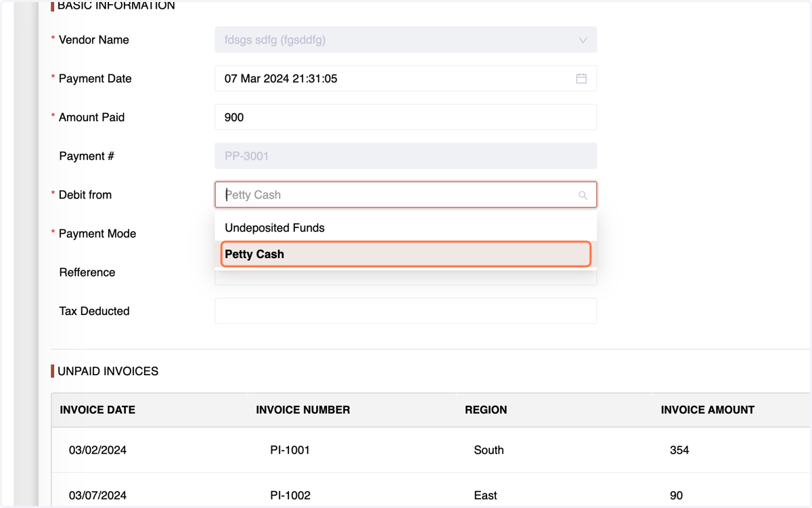Select invoice number PI-1002
This screenshot has width=812, height=508.
tap(290, 495)
